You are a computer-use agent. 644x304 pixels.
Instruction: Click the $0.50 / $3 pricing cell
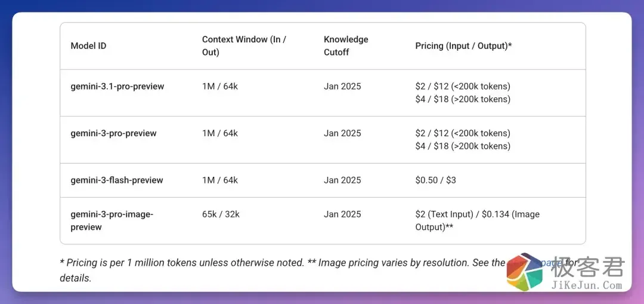point(435,180)
